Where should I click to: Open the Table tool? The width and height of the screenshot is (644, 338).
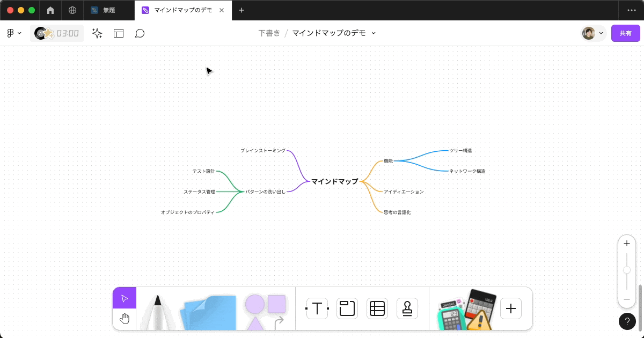pyautogui.click(x=377, y=308)
